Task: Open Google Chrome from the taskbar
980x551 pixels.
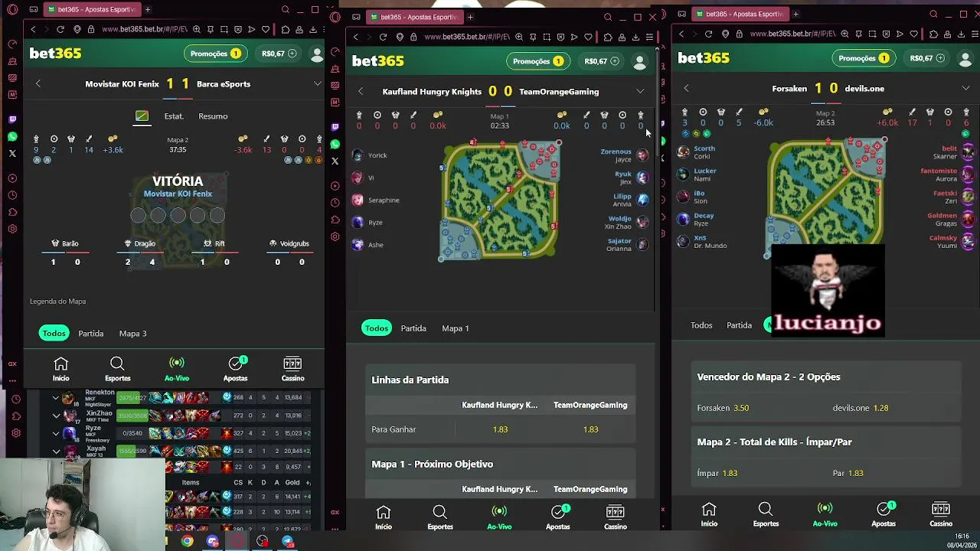Action: pos(187,542)
